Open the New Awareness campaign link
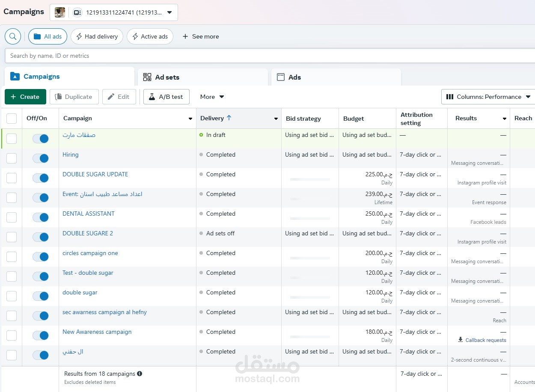The image size is (535, 392). 97,332
